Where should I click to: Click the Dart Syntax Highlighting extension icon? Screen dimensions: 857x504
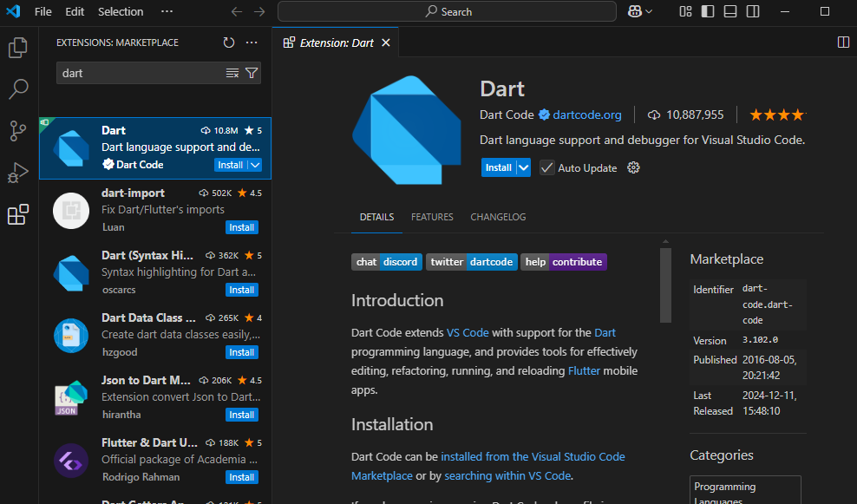71,272
